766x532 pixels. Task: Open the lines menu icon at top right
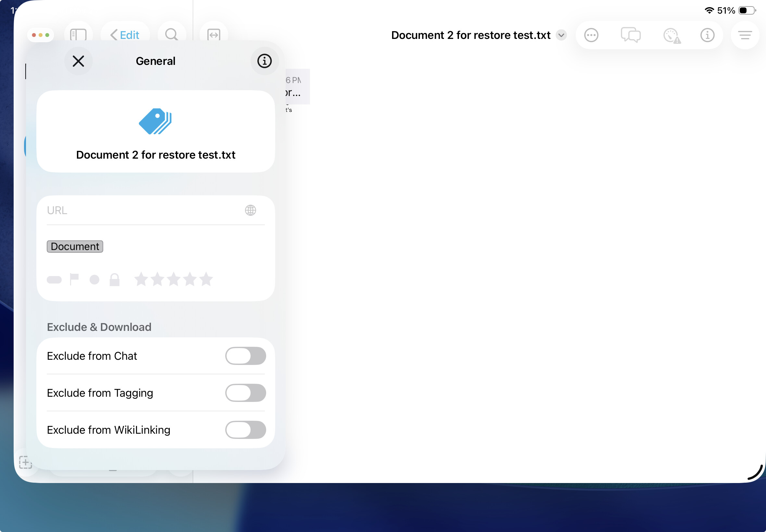pyautogui.click(x=745, y=35)
